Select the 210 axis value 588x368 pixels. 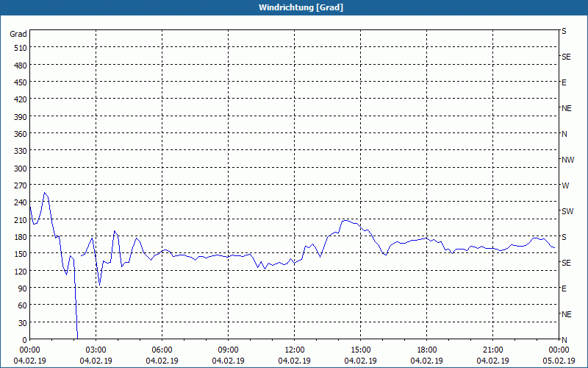coord(21,220)
